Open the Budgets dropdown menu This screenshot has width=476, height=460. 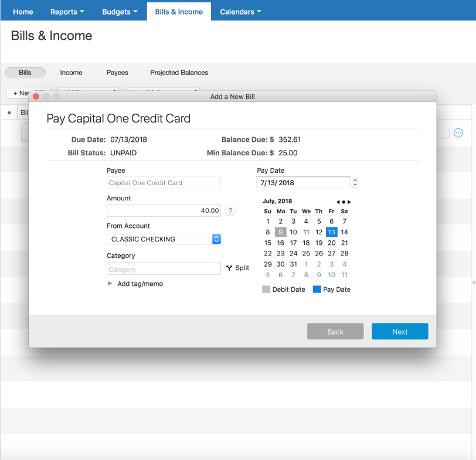coord(120,12)
